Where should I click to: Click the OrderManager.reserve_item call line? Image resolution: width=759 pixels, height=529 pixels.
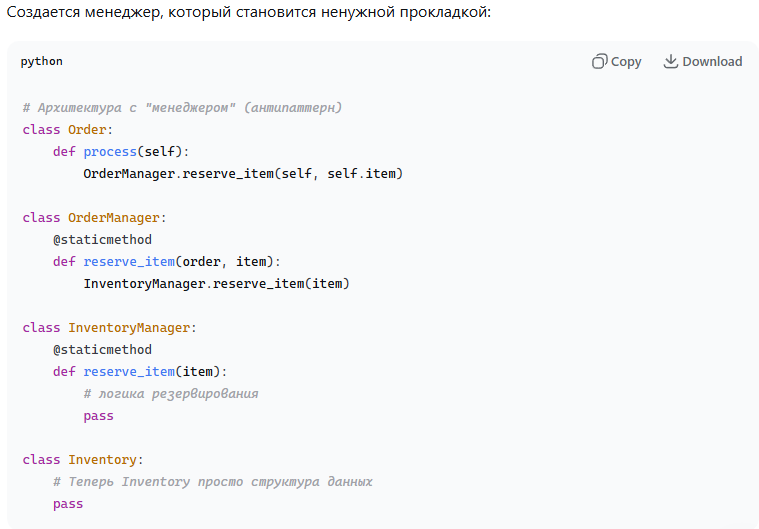[x=243, y=174]
